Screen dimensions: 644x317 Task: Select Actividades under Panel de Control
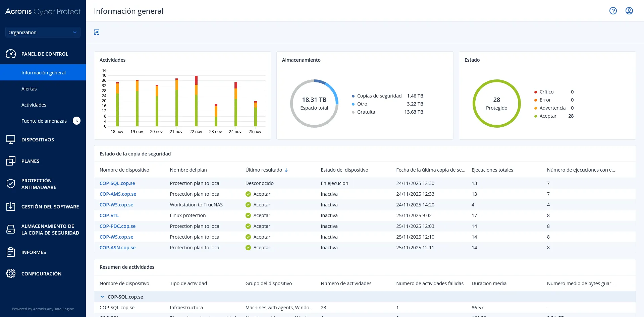click(x=34, y=105)
